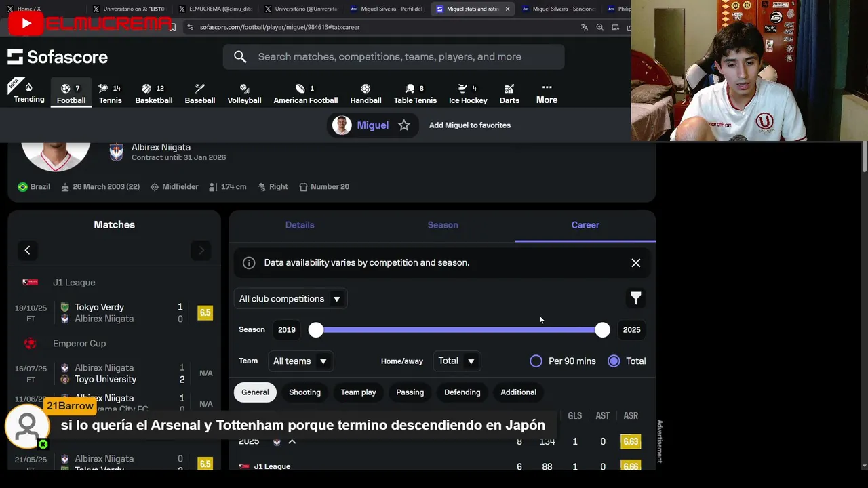Switch to the ELMUCREMA browser tab
Viewport: 868px width, 488px height.
click(x=217, y=9)
